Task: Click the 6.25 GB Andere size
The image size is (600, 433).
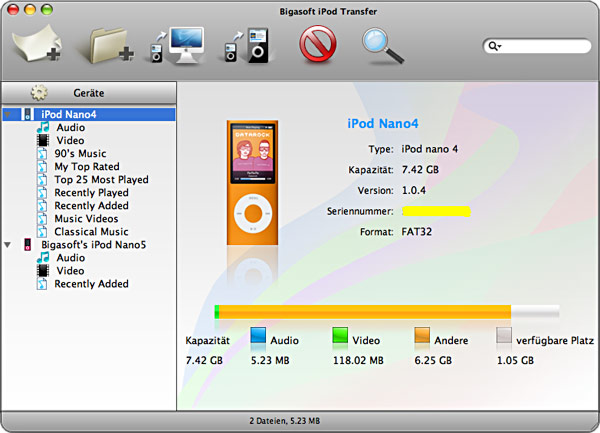Action: coord(433,360)
